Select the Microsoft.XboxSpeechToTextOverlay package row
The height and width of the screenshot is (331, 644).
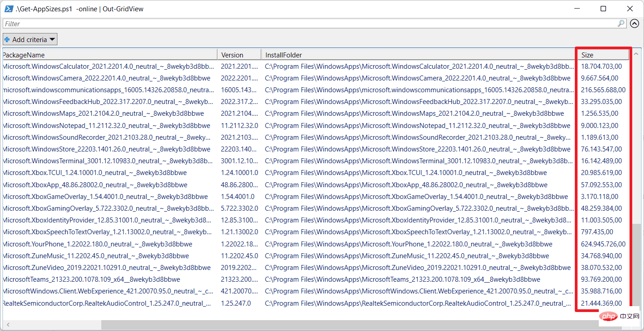point(317,232)
